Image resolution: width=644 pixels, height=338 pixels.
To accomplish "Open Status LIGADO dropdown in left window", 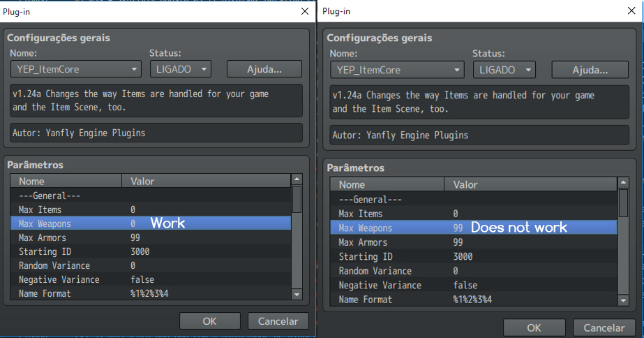I will pyautogui.click(x=180, y=69).
